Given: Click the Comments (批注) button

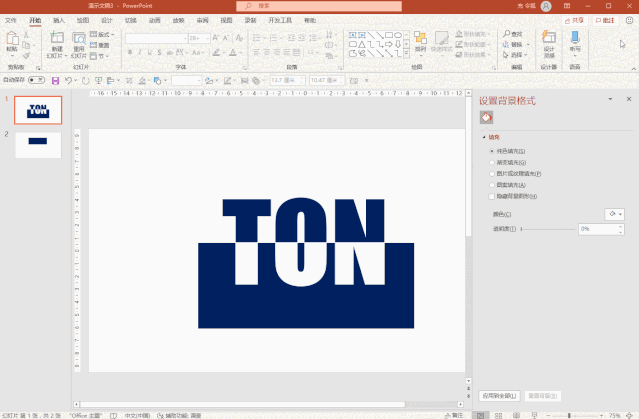Looking at the screenshot, I should [605, 20].
